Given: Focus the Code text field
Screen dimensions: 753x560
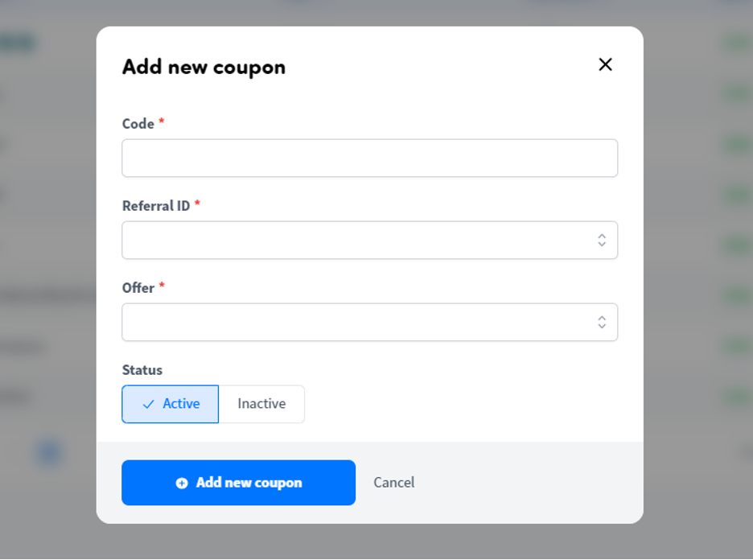Looking at the screenshot, I should tap(370, 158).
